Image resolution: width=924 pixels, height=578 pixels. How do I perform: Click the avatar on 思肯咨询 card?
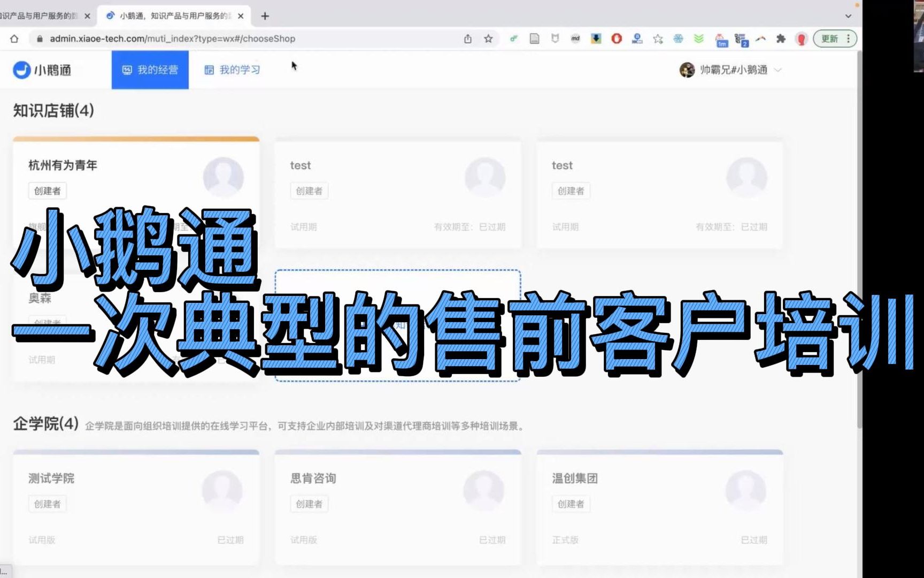click(484, 490)
